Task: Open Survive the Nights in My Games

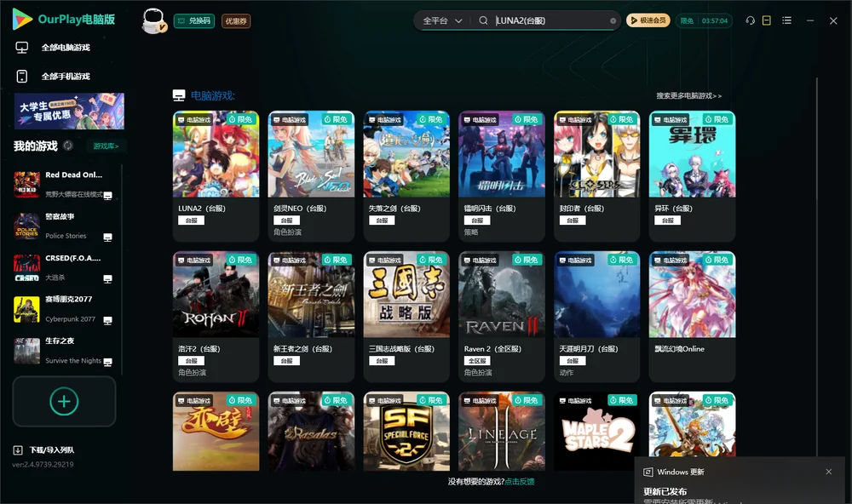Action: (x=64, y=351)
